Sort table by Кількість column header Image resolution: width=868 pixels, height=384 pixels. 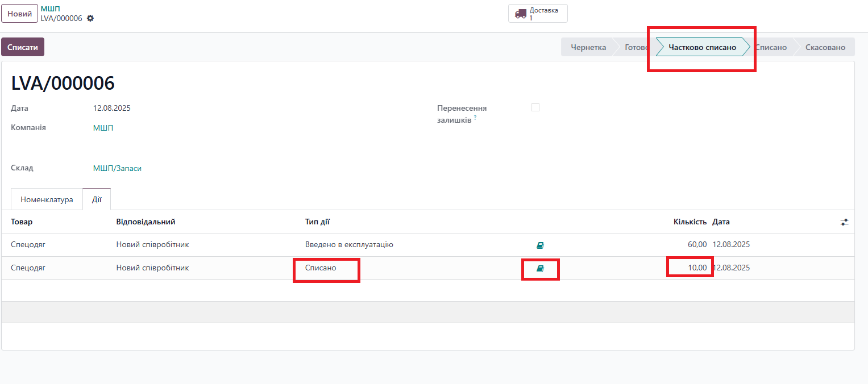690,222
